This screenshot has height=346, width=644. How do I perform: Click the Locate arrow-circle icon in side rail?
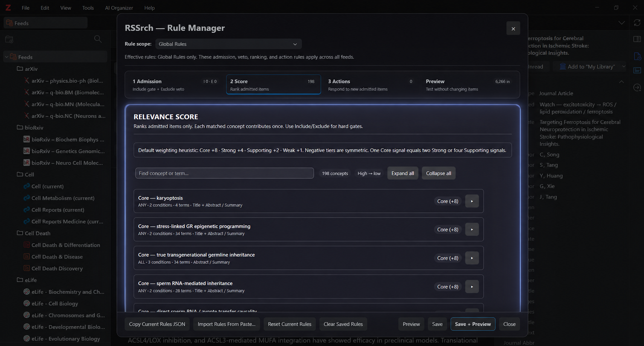637,87
